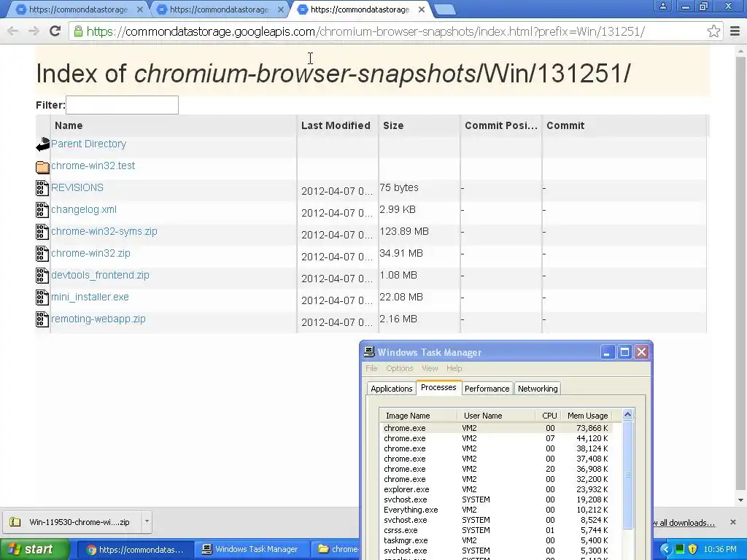Open Networking tab in Task Manager

click(x=538, y=389)
